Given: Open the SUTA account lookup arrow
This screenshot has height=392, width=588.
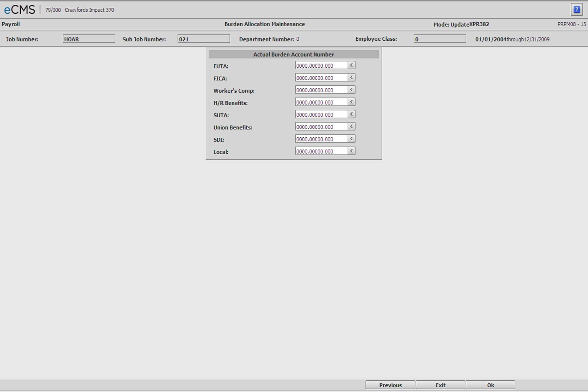Looking at the screenshot, I should 352,114.
